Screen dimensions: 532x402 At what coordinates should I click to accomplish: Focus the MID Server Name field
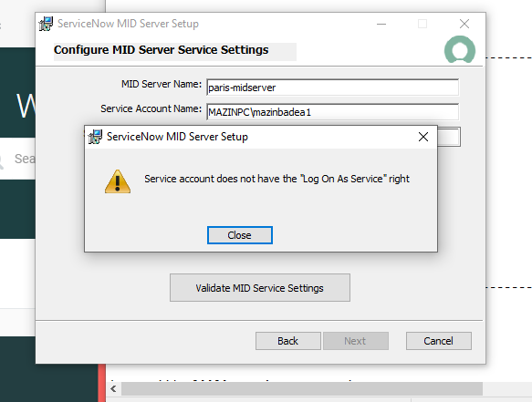(x=332, y=88)
